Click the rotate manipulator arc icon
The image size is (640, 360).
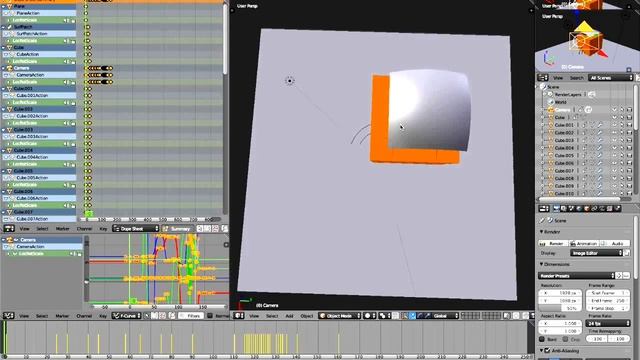[420, 316]
